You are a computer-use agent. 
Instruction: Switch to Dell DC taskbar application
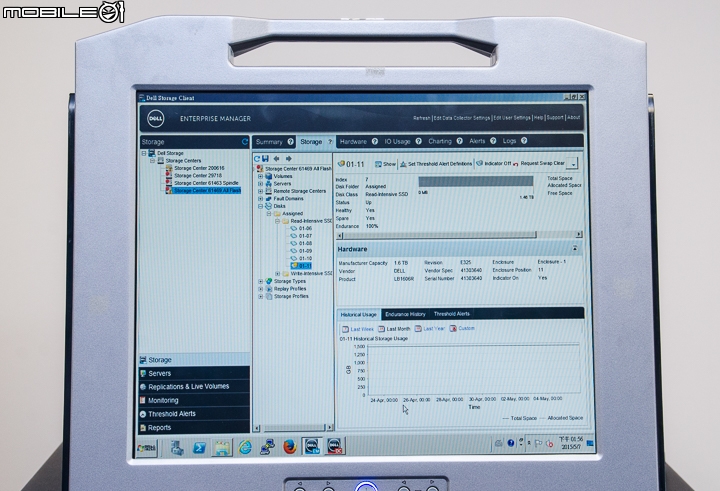pyautogui.click(x=335, y=446)
